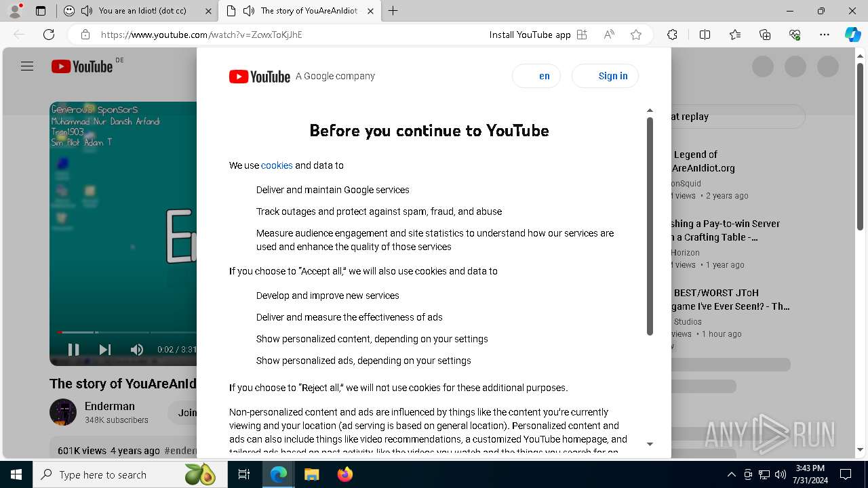Mute audio on 'The story of YouAreAnIdiot' tab
This screenshot has height=488, width=868.
pyautogui.click(x=249, y=11)
